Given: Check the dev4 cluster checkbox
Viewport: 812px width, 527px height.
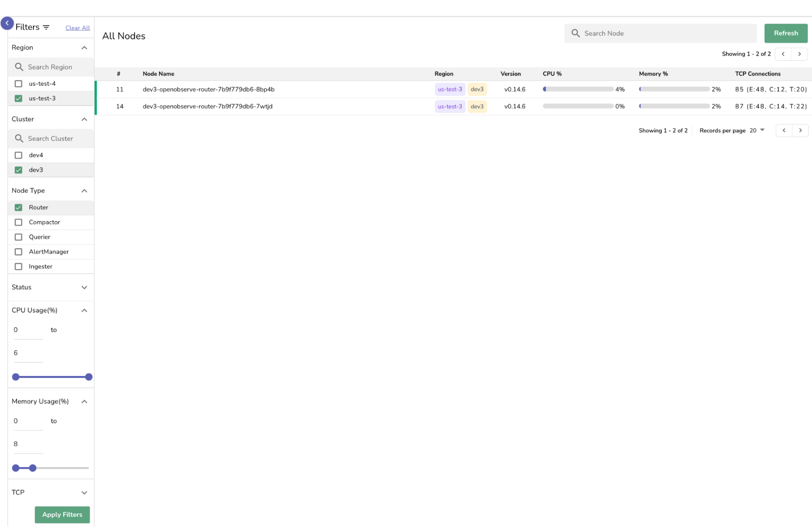Looking at the screenshot, I should [x=18, y=155].
